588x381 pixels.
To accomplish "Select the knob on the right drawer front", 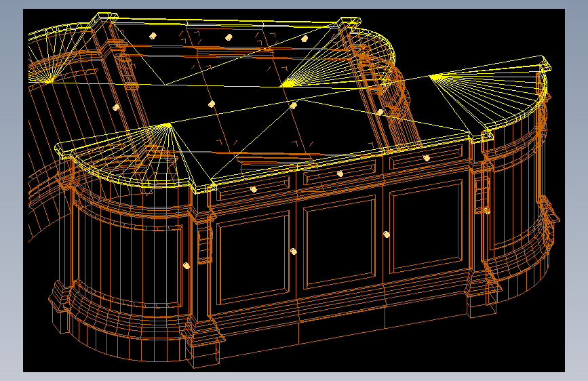I will coord(427,158).
